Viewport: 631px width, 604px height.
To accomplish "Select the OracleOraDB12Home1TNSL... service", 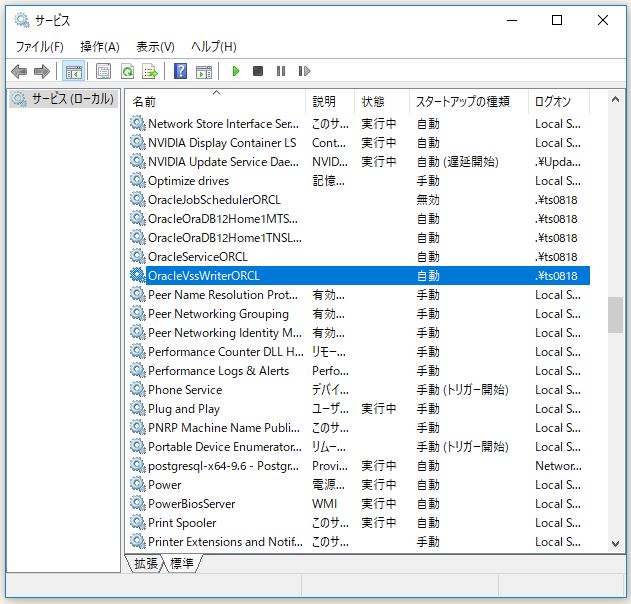I will point(359,238).
